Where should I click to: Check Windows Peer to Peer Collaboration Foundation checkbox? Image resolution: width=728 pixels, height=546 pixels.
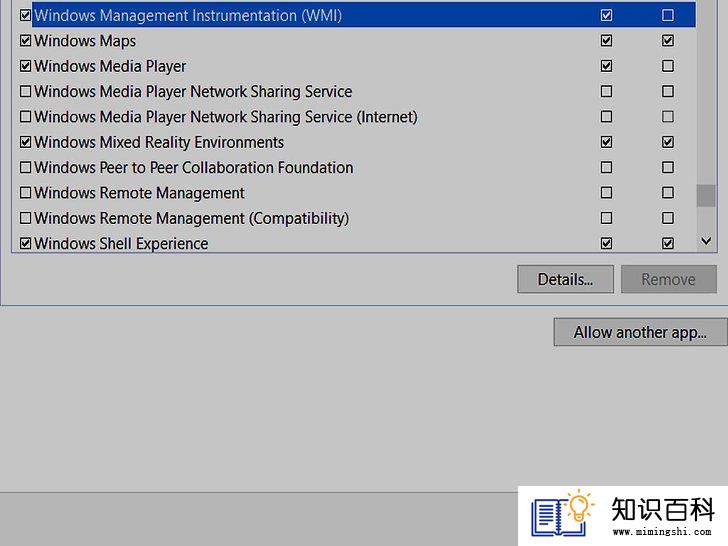[26, 167]
